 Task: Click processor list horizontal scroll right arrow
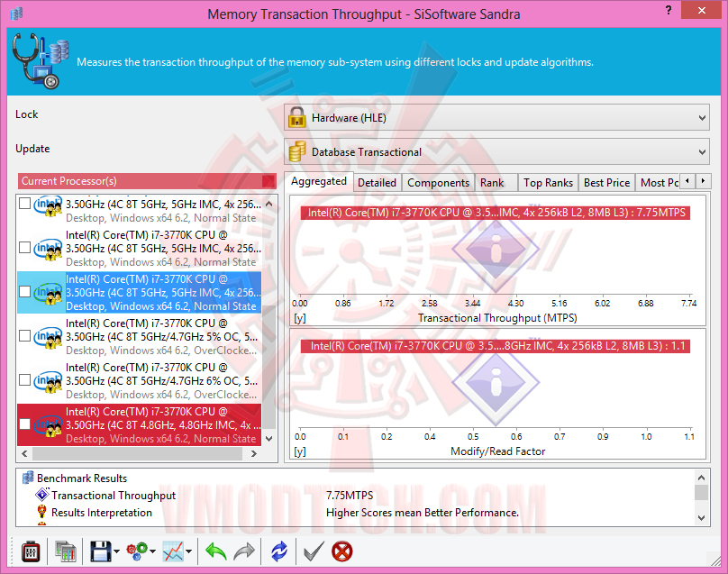[x=253, y=454]
